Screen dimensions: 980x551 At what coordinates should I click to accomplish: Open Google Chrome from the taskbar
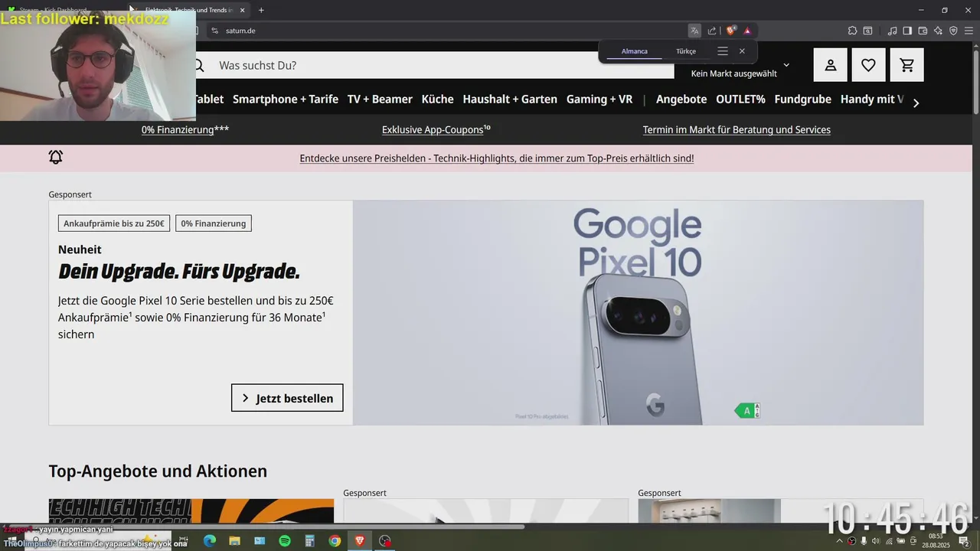(335, 541)
